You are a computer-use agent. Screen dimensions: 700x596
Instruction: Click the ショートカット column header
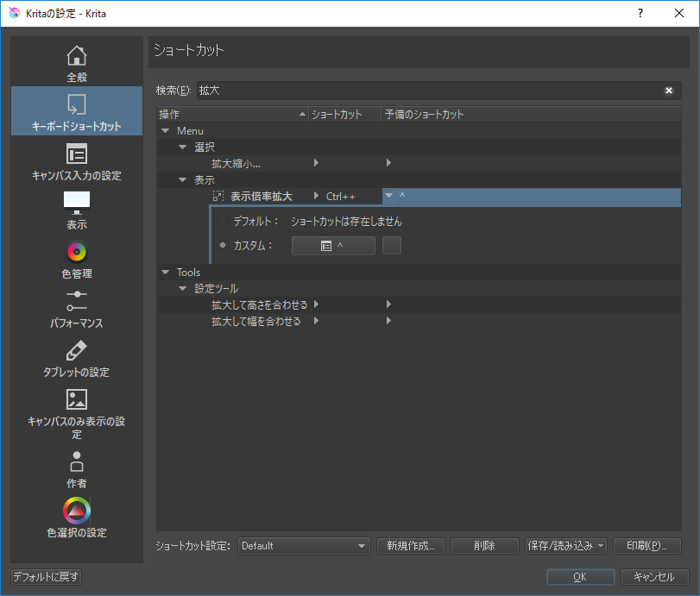(x=344, y=114)
